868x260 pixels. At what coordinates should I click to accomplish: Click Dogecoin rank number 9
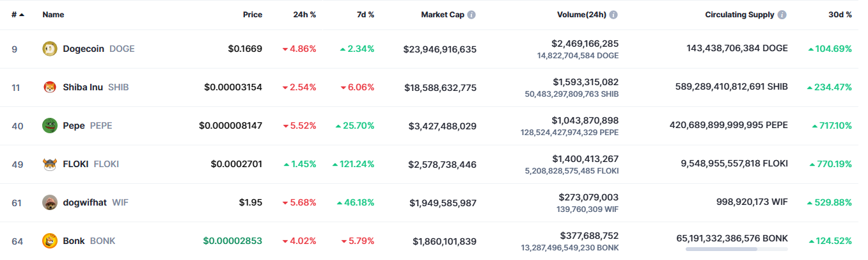[x=14, y=49]
